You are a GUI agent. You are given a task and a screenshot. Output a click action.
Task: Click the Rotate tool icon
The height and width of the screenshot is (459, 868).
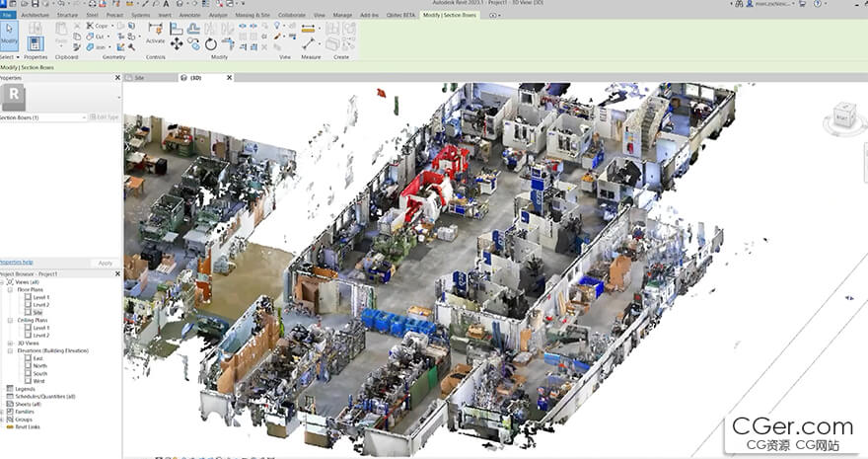pyautogui.click(x=210, y=44)
